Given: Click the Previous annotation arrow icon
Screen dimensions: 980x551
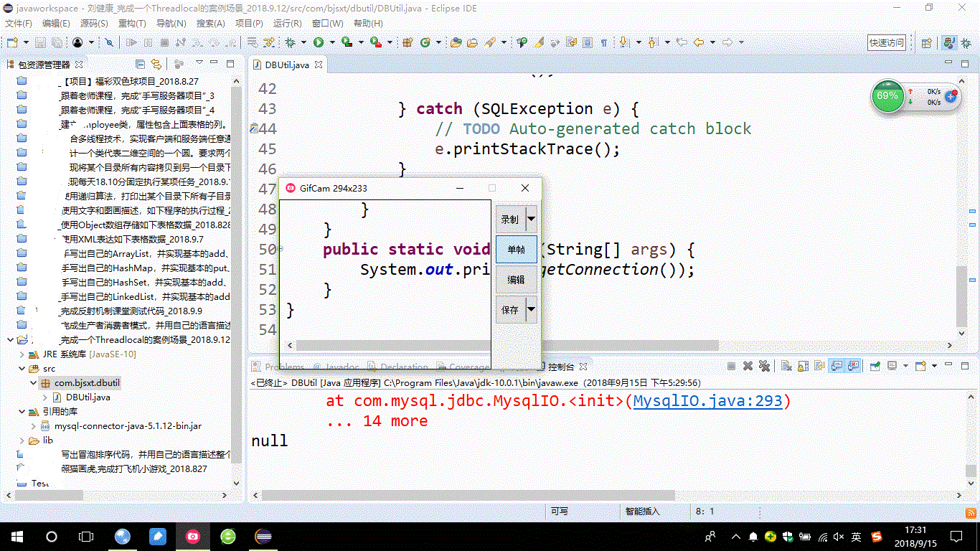Looking at the screenshot, I should [x=651, y=42].
